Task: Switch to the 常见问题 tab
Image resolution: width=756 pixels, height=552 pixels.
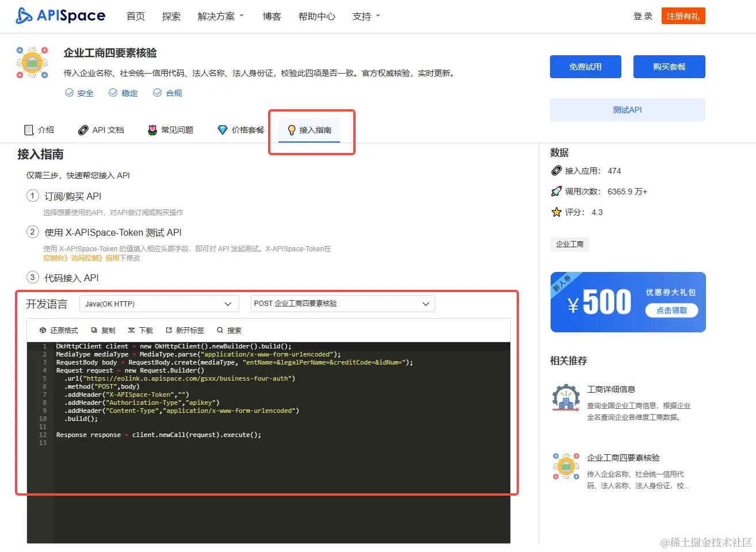Action: 171,130
